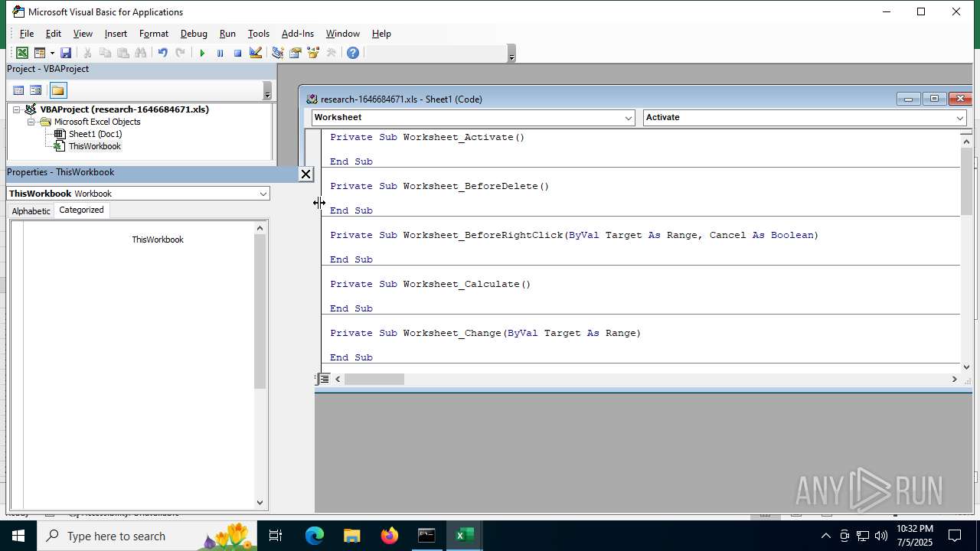Screen dimensions: 980x551
Task: Click View Object icon in Project panel
Action: click(36, 90)
